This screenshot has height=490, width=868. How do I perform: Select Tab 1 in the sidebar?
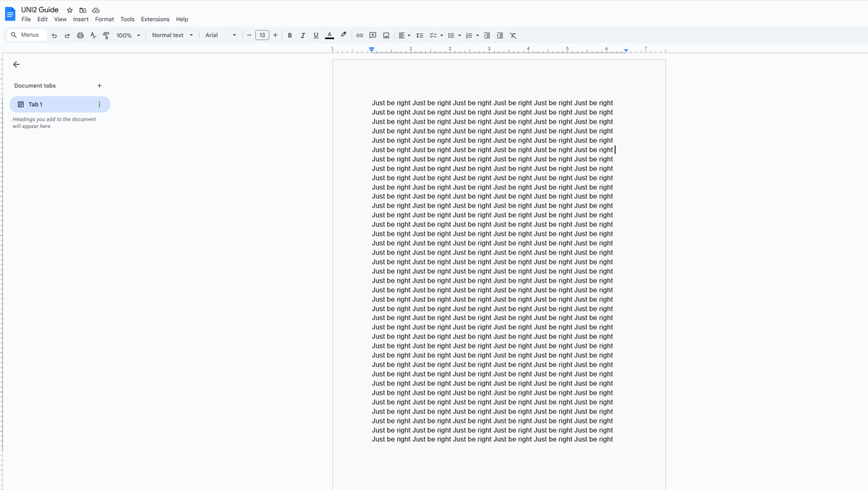point(60,104)
